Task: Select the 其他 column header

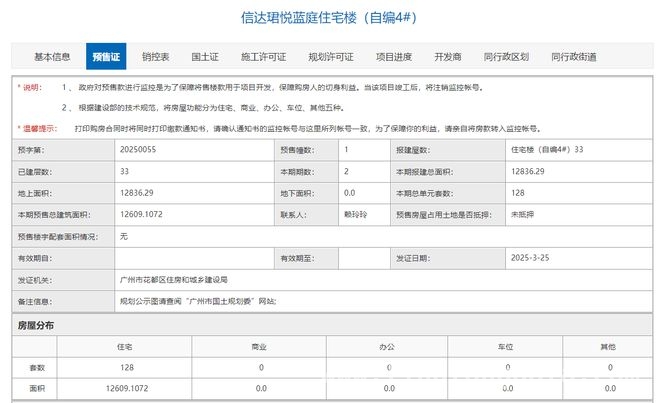Action: click(x=608, y=347)
